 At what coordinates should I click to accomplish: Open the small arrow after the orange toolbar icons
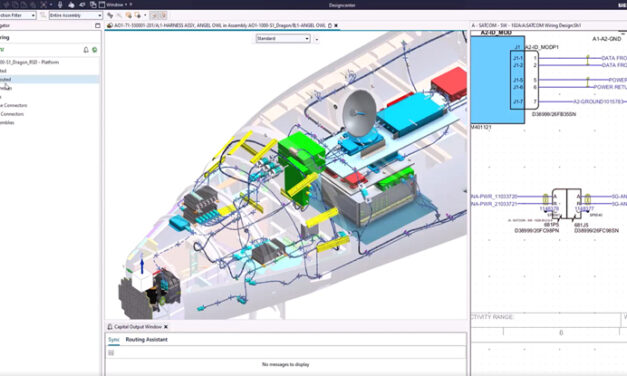(145, 15)
